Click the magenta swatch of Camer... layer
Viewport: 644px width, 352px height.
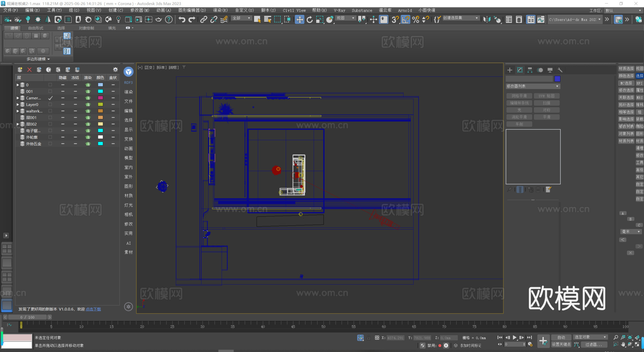101,98
